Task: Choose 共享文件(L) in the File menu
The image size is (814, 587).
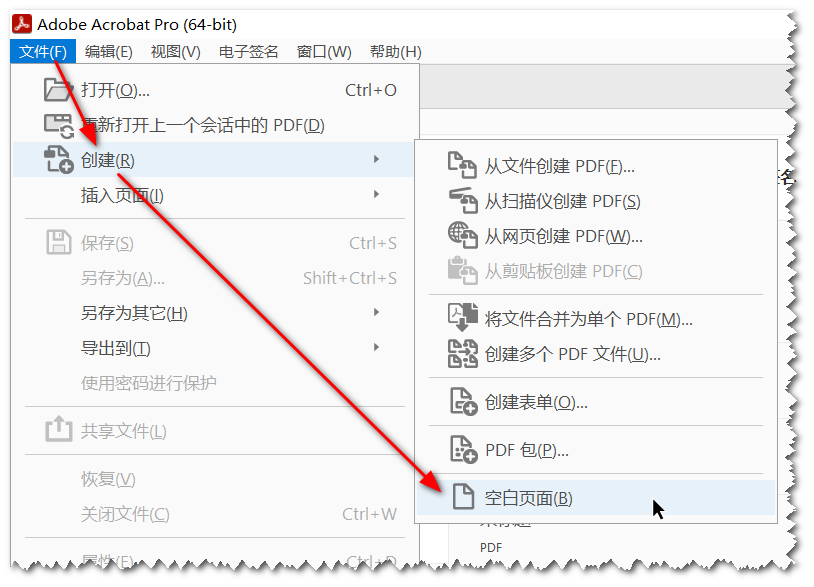Action: tap(214, 431)
